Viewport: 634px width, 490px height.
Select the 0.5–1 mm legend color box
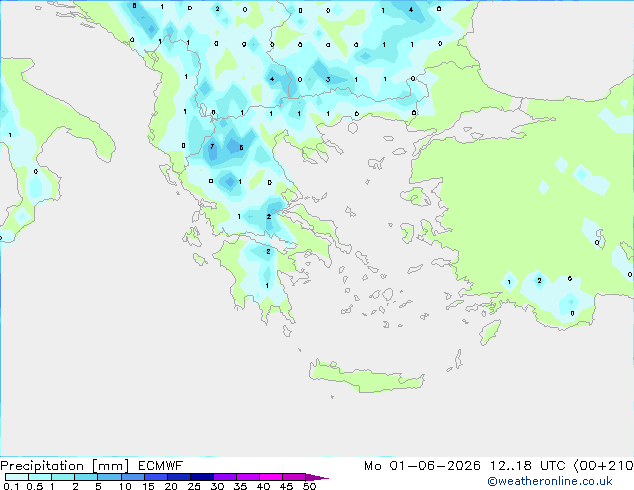click(40, 477)
